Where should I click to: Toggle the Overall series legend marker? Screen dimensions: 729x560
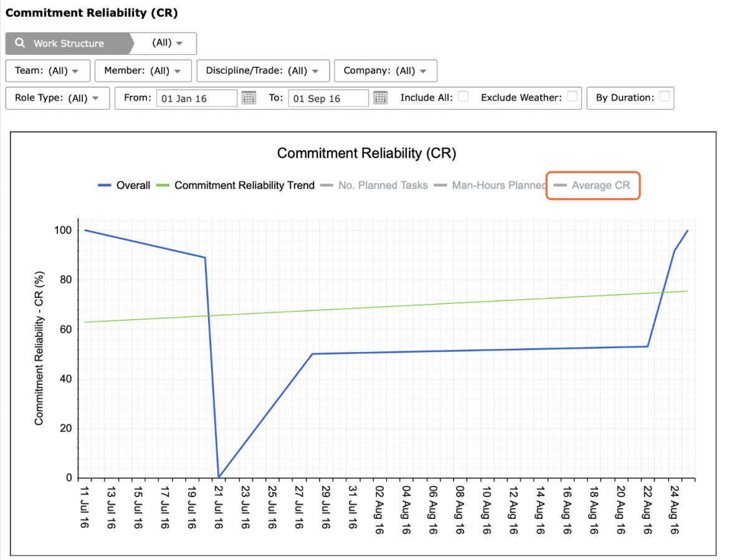105,186
